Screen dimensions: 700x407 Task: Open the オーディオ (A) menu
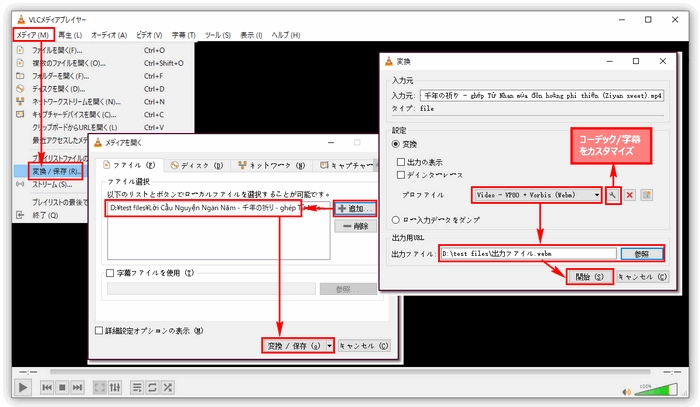[x=109, y=35]
